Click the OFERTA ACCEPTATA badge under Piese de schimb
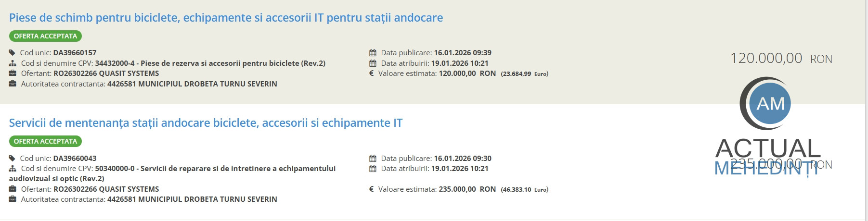 (x=45, y=36)
